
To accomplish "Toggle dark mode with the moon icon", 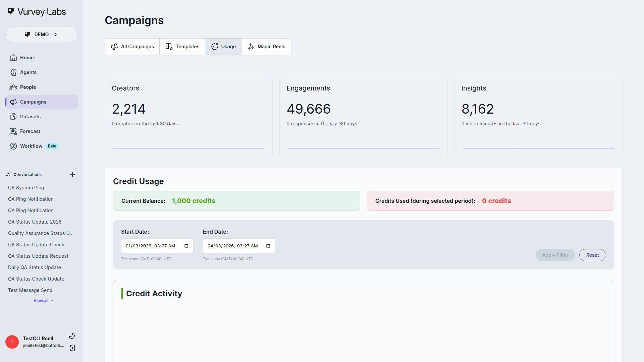I will [72, 336].
